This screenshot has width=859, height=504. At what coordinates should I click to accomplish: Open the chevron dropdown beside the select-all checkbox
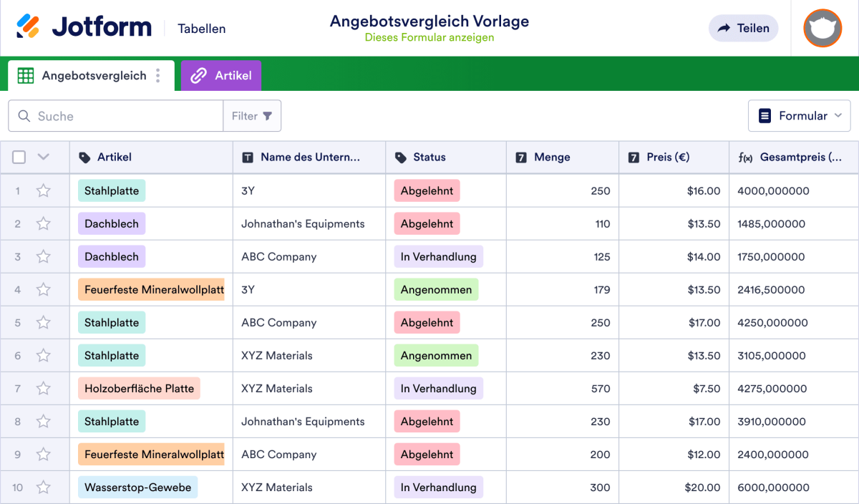tap(43, 157)
